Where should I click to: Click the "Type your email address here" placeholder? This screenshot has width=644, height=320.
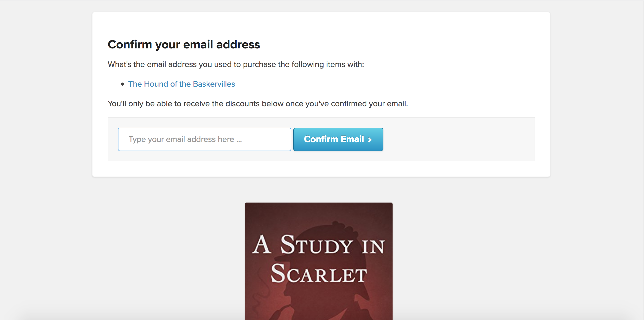[x=185, y=139]
